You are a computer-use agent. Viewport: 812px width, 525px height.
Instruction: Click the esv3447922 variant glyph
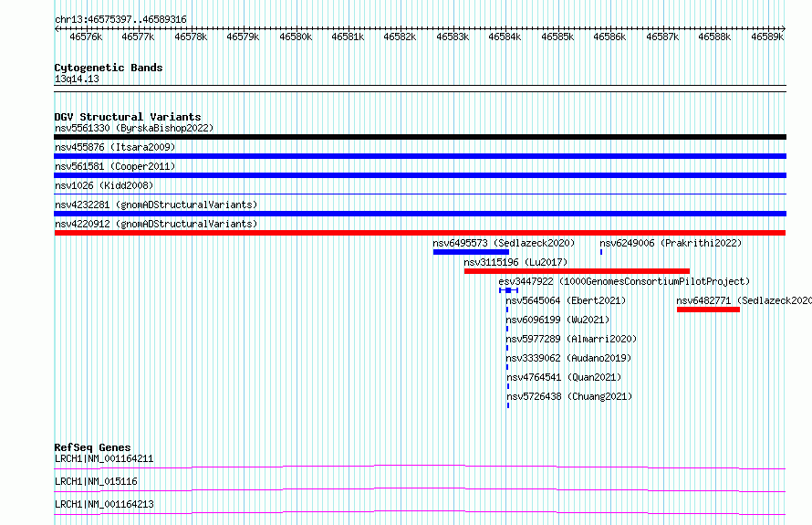[508, 290]
